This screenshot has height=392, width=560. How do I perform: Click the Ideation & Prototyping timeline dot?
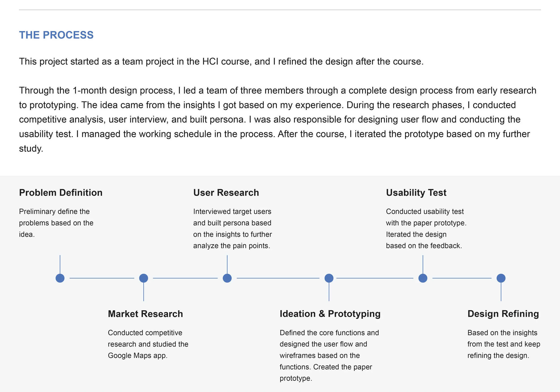(329, 278)
